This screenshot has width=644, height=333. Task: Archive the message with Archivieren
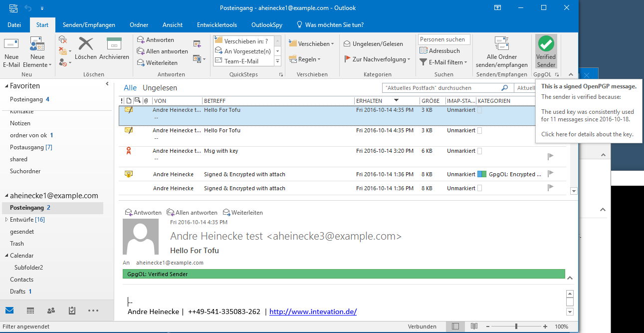click(x=114, y=48)
